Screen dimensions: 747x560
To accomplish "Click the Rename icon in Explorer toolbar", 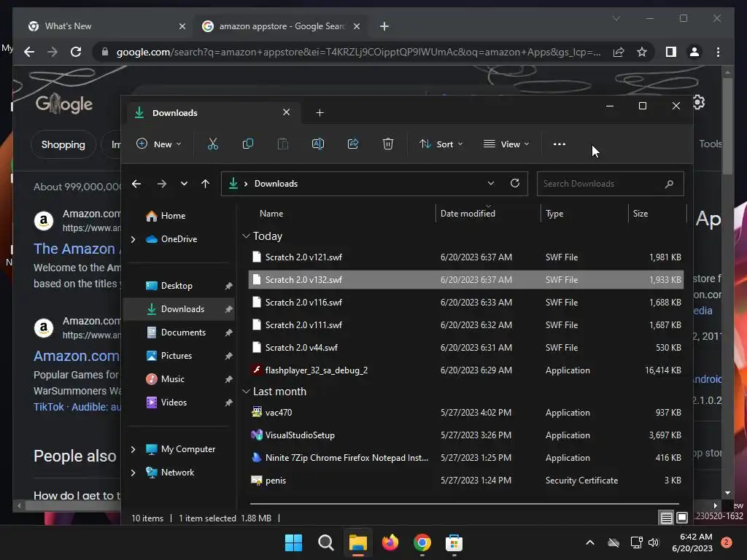I will (x=318, y=144).
